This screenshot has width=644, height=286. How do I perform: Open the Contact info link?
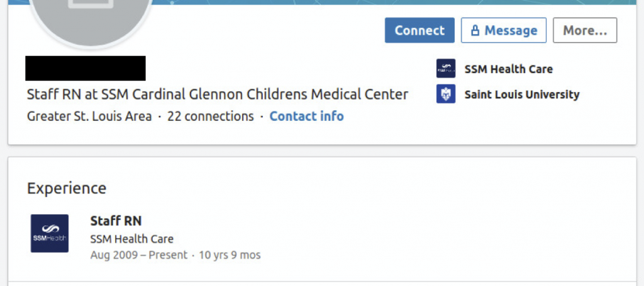[306, 117]
